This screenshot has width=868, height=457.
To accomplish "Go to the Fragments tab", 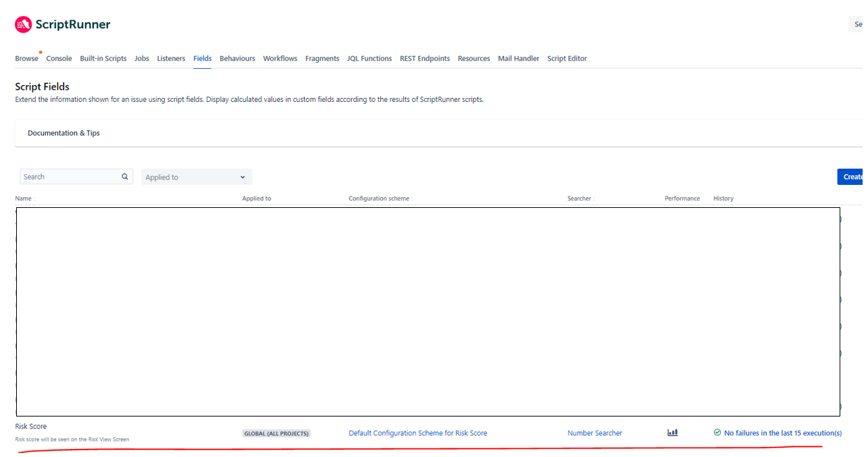I will (322, 59).
